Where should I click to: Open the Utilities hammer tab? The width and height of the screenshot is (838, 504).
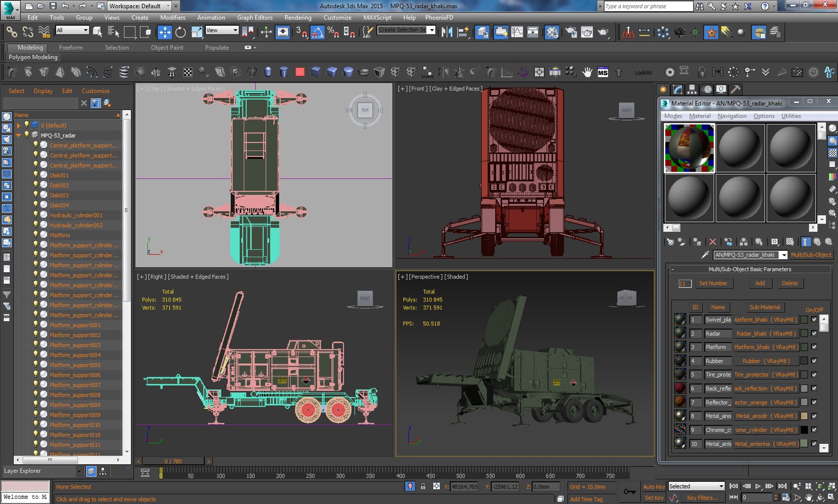735,89
